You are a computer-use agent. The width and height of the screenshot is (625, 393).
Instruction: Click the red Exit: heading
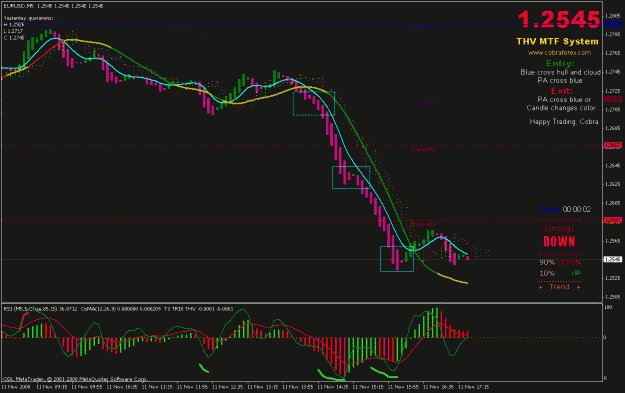point(561,90)
